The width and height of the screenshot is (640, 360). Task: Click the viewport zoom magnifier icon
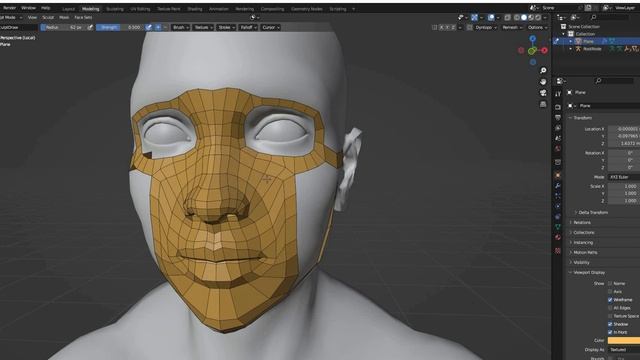pyautogui.click(x=543, y=71)
